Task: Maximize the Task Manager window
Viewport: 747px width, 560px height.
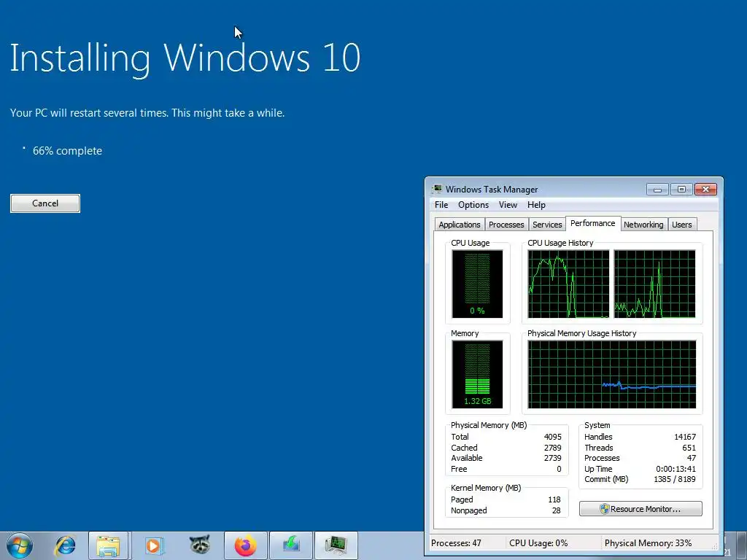Action: click(x=681, y=190)
